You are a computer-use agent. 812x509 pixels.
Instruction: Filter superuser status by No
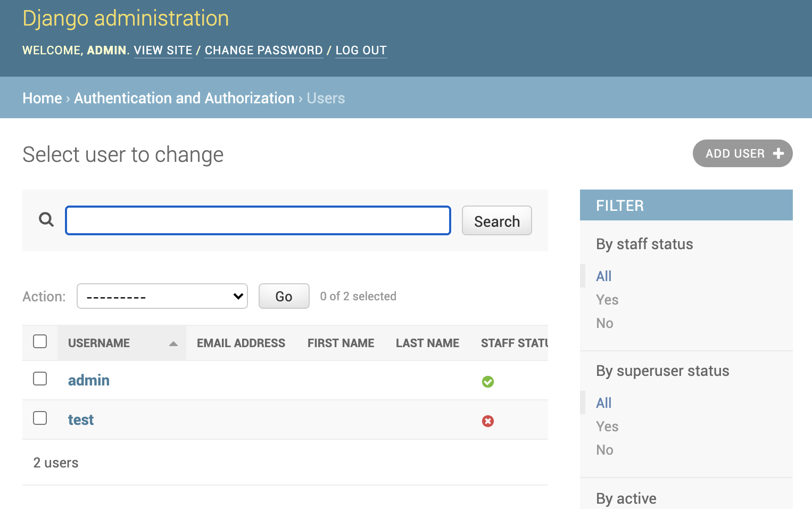click(605, 449)
